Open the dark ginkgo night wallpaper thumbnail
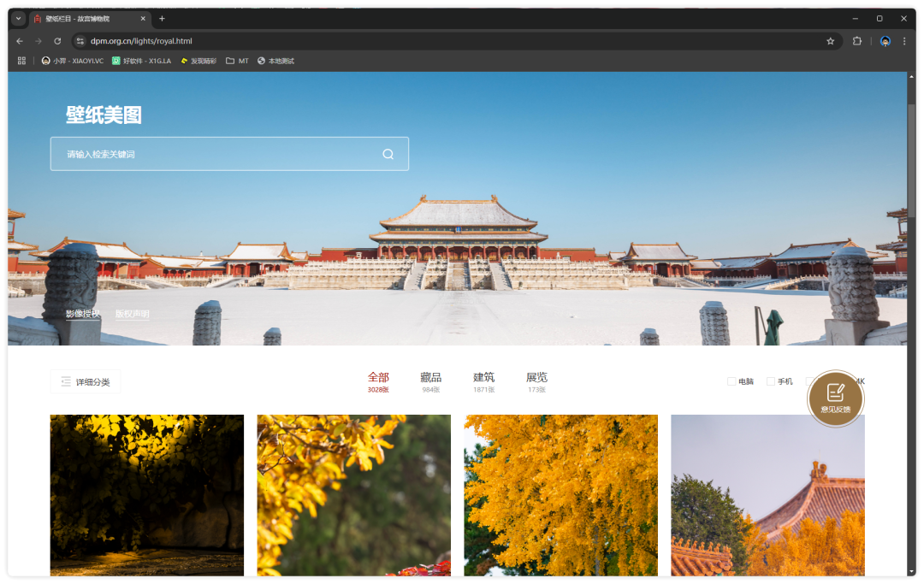The height and width of the screenshot is (584, 924). [x=147, y=495]
